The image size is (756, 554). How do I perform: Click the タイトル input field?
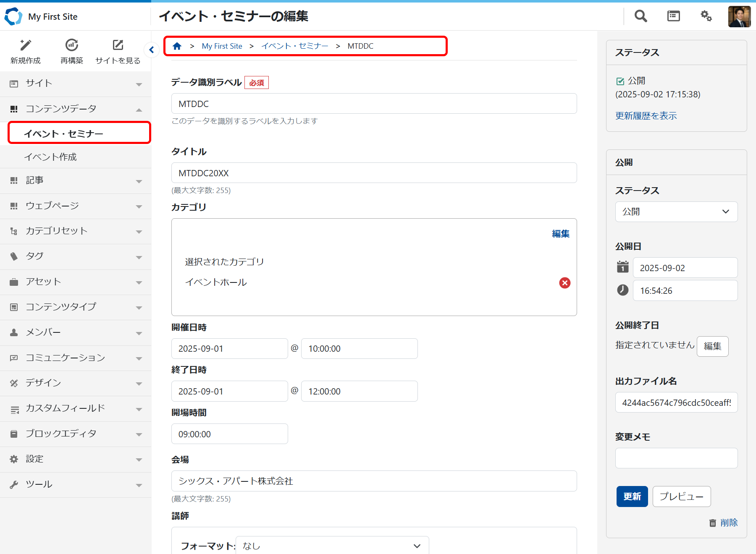point(374,173)
